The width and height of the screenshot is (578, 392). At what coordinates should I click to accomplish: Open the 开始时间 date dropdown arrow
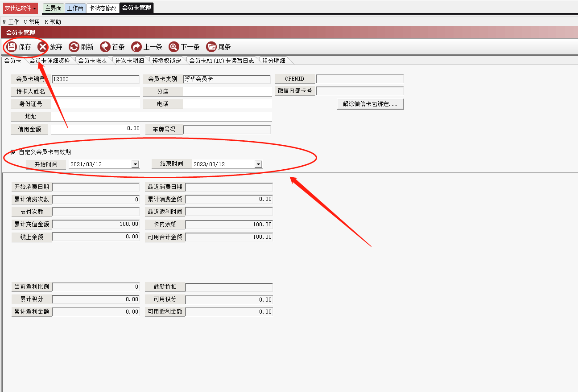pos(135,164)
